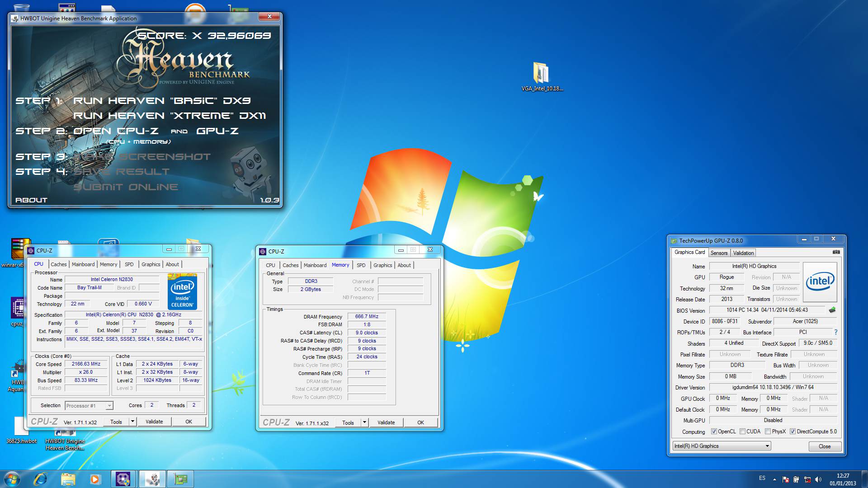The width and height of the screenshot is (868, 488).
Task: Toggle the DirectCompute 5.0 checkbox in GPU-Z
Action: pyautogui.click(x=793, y=432)
